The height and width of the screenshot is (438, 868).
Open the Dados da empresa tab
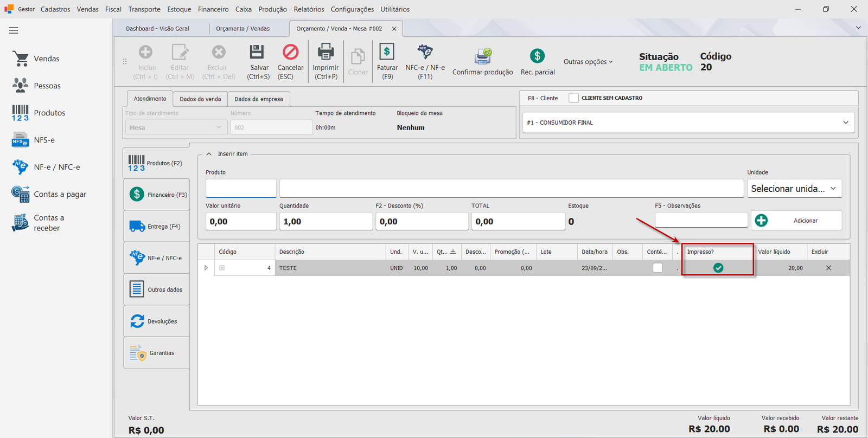point(259,99)
